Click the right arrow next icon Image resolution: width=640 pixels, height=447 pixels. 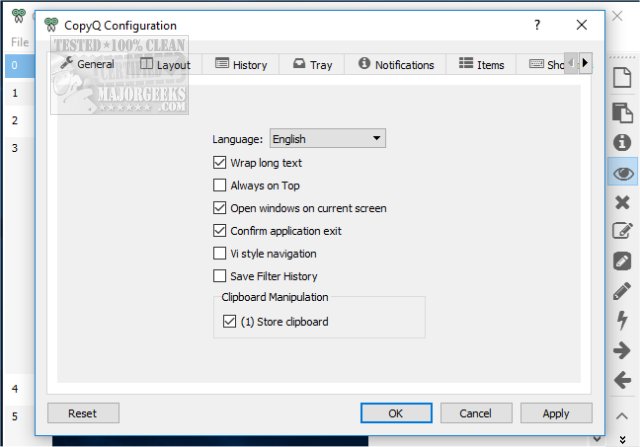(x=622, y=350)
